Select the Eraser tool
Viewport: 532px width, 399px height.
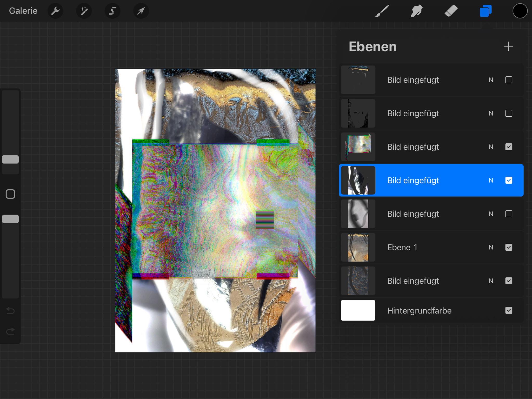pyautogui.click(x=451, y=11)
